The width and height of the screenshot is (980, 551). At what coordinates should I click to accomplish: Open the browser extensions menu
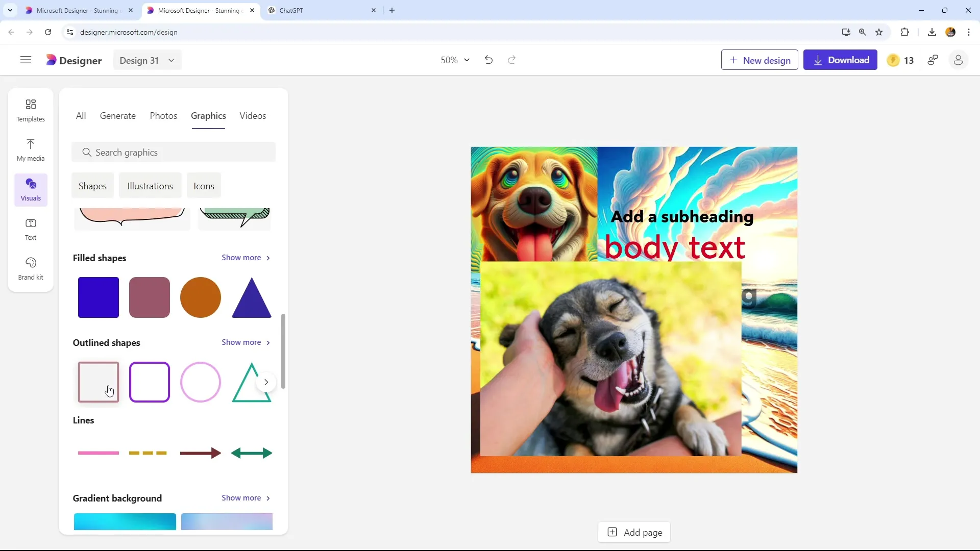pyautogui.click(x=904, y=32)
